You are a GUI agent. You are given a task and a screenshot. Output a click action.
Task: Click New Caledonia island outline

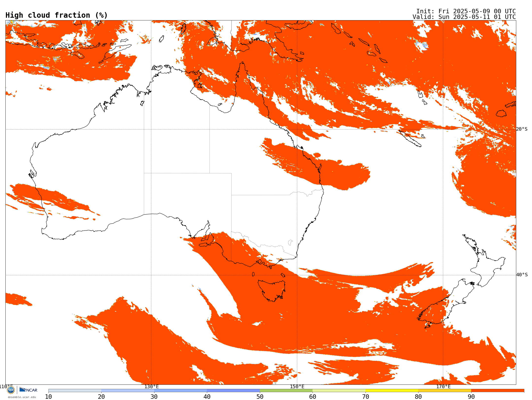pos(410,138)
